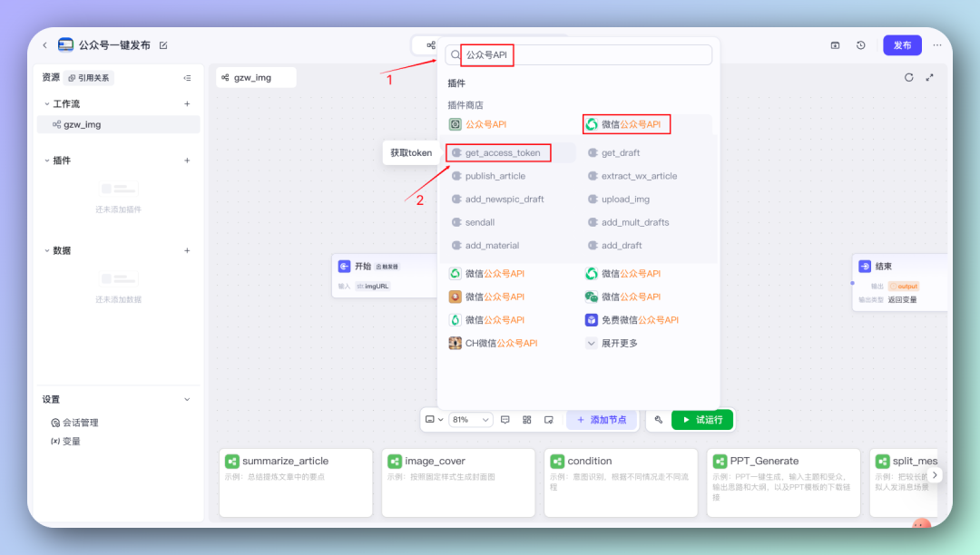This screenshot has width=980, height=555.
Task: Select gzw_img workflow in sidebar
Action: [118, 124]
